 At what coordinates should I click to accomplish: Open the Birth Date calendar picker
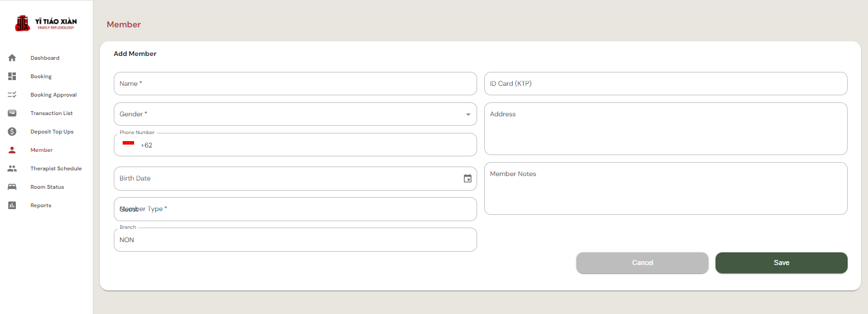[468, 179]
